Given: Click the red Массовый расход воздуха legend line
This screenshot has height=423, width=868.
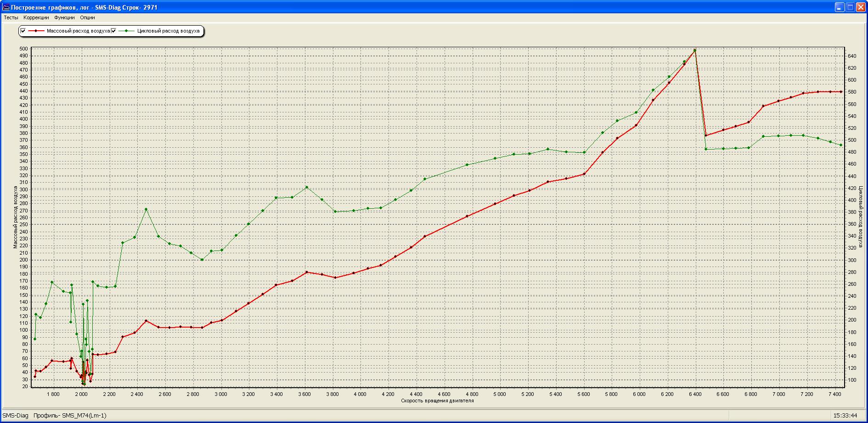Looking at the screenshot, I should [x=36, y=31].
